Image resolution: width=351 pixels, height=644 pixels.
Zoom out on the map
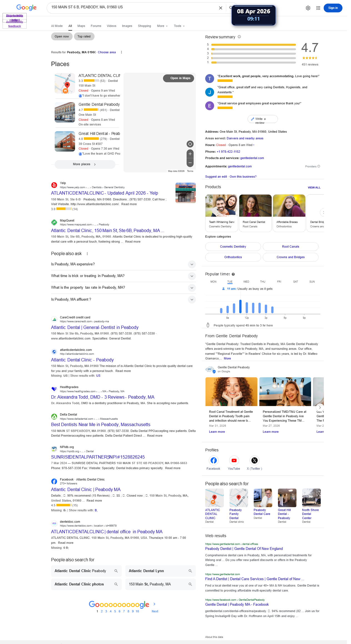click(x=190, y=163)
